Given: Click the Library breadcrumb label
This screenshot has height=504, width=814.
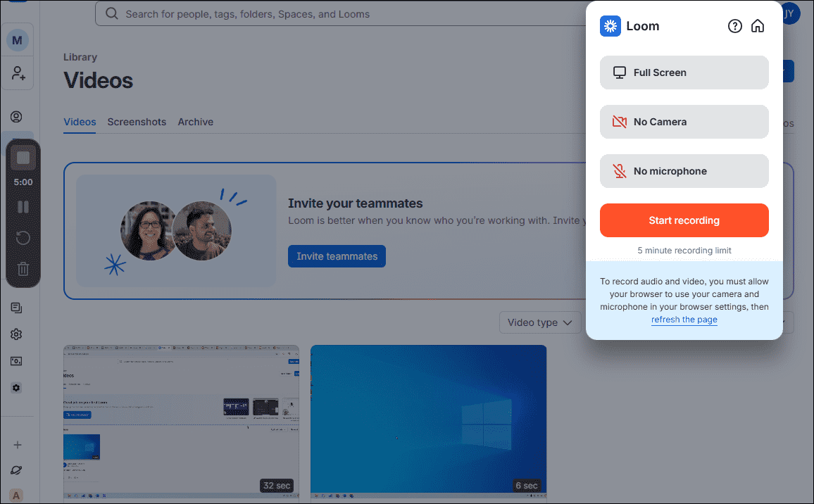Looking at the screenshot, I should (80, 57).
